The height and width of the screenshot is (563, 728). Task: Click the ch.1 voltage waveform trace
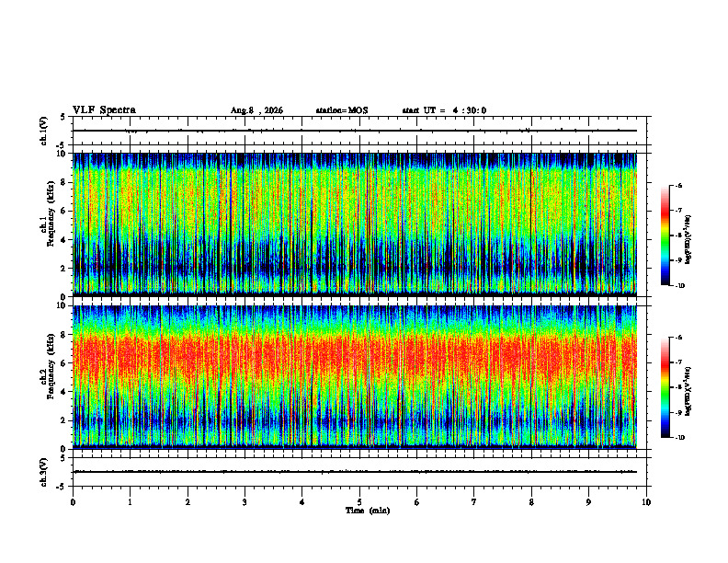pyautogui.click(x=355, y=131)
